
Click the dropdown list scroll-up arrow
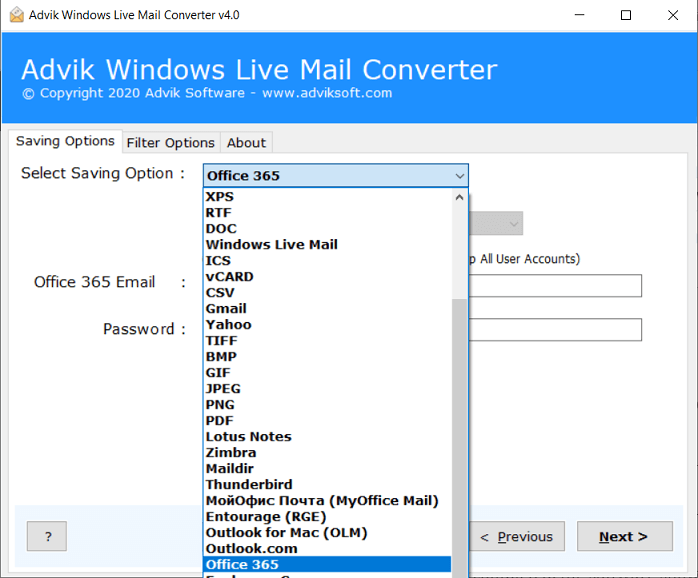point(459,197)
